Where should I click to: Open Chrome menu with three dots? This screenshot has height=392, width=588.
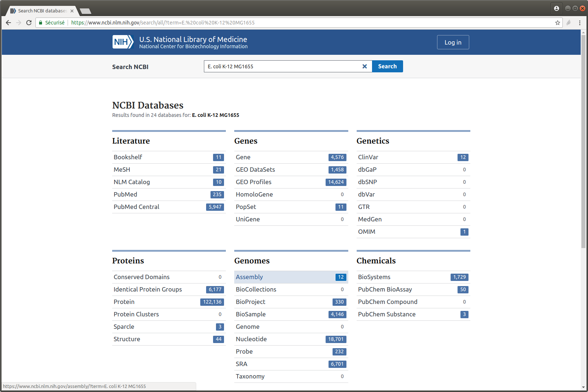pyautogui.click(x=580, y=23)
